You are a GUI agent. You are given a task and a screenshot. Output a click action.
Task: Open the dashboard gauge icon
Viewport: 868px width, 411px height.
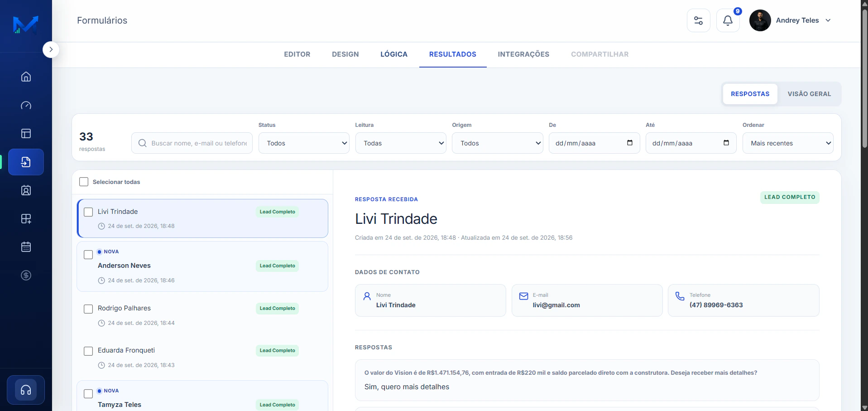click(26, 105)
